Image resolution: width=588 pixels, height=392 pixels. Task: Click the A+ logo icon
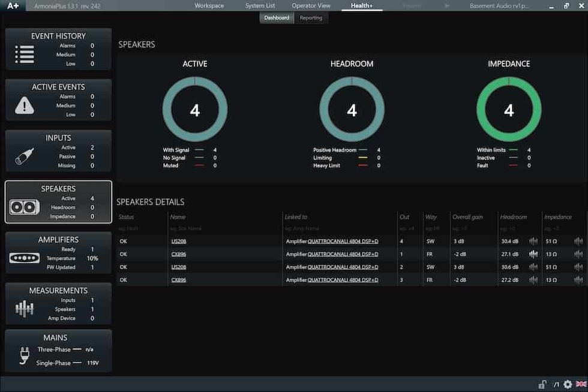point(13,6)
